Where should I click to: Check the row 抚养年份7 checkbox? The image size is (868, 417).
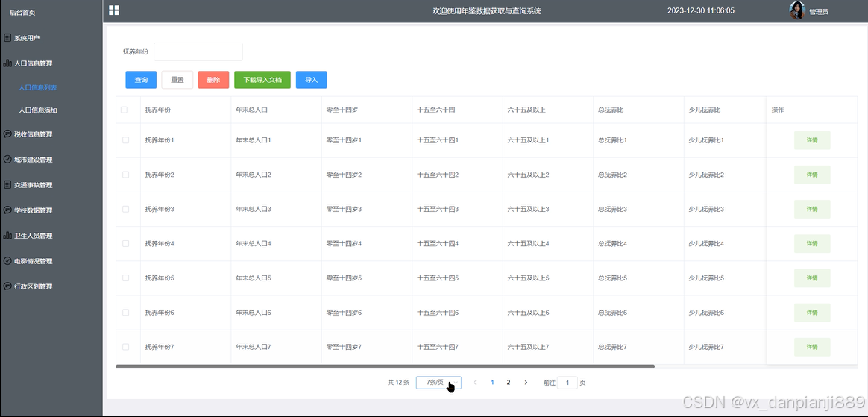[126, 347]
